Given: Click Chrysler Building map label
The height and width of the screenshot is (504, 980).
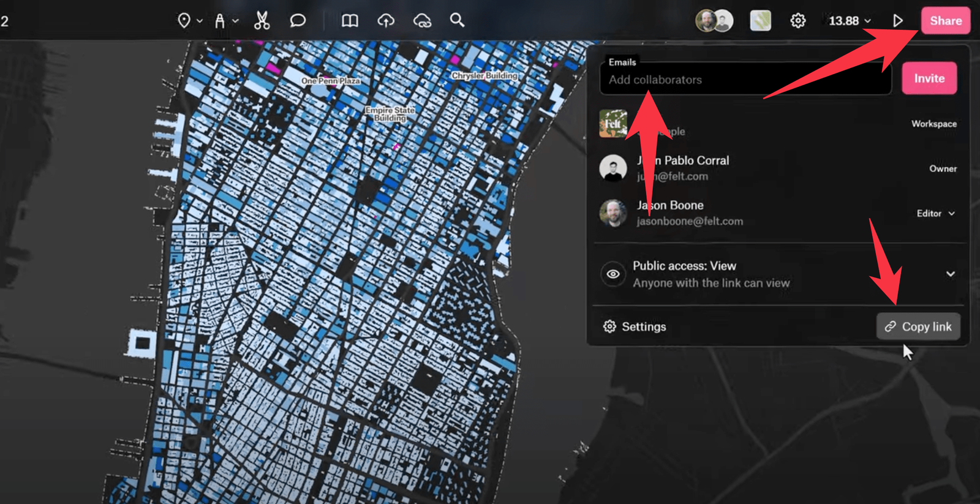Looking at the screenshot, I should 484,75.
